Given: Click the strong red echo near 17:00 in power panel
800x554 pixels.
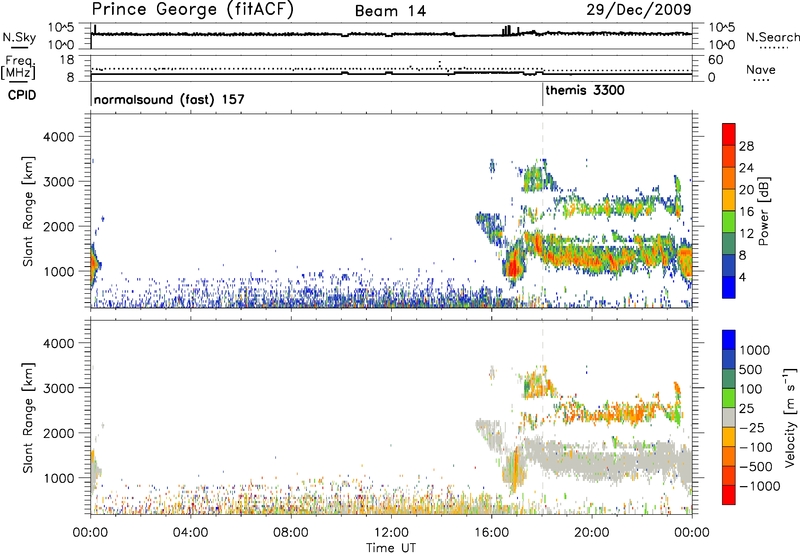Looking at the screenshot, I should (x=512, y=266).
